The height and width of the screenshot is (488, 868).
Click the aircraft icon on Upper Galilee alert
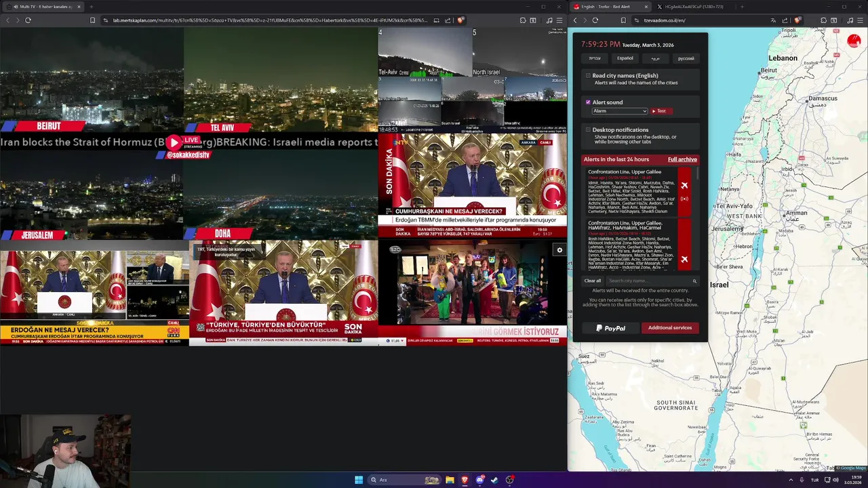click(x=684, y=186)
